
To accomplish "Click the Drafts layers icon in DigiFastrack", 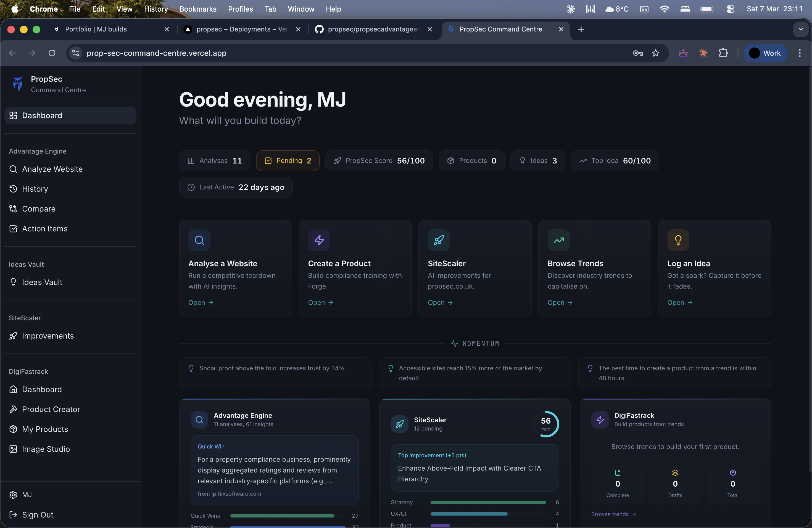I will (675, 473).
